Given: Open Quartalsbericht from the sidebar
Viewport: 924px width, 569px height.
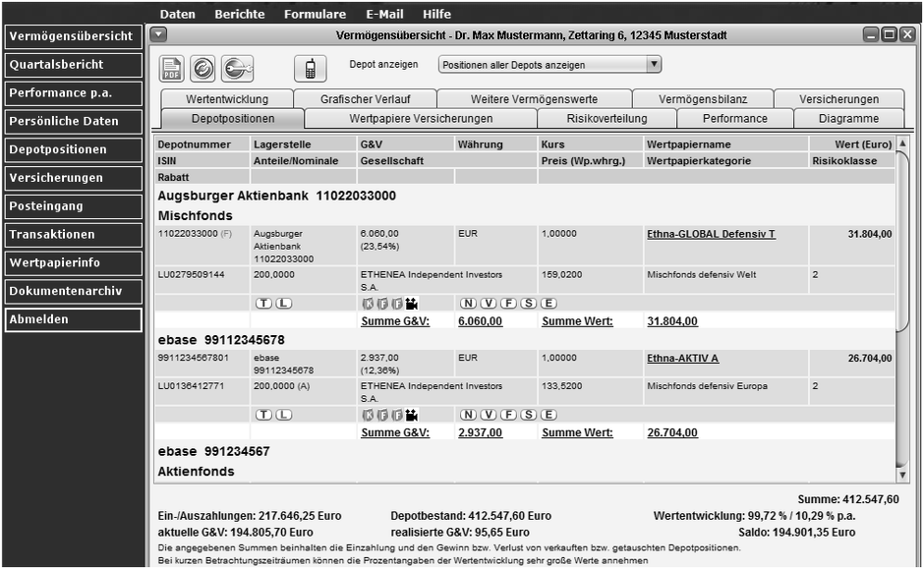Looking at the screenshot, I should pyautogui.click(x=73, y=65).
